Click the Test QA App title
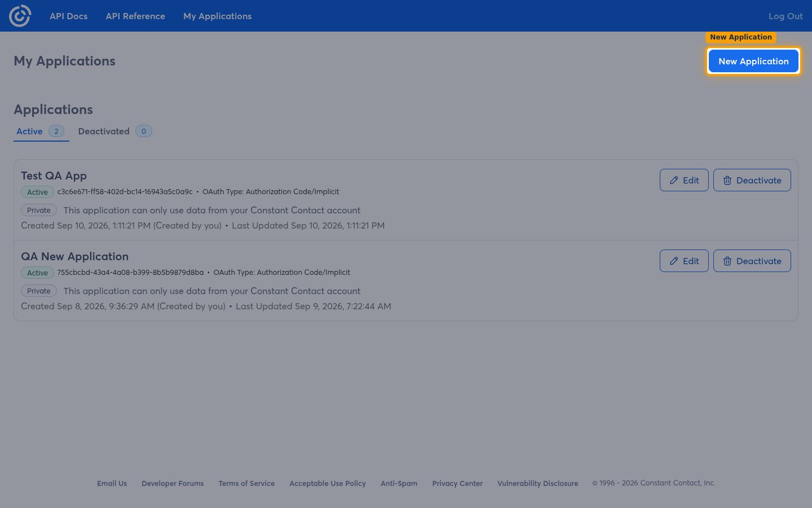This screenshot has width=812, height=508. pyautogui.click(x=54, y=176)
